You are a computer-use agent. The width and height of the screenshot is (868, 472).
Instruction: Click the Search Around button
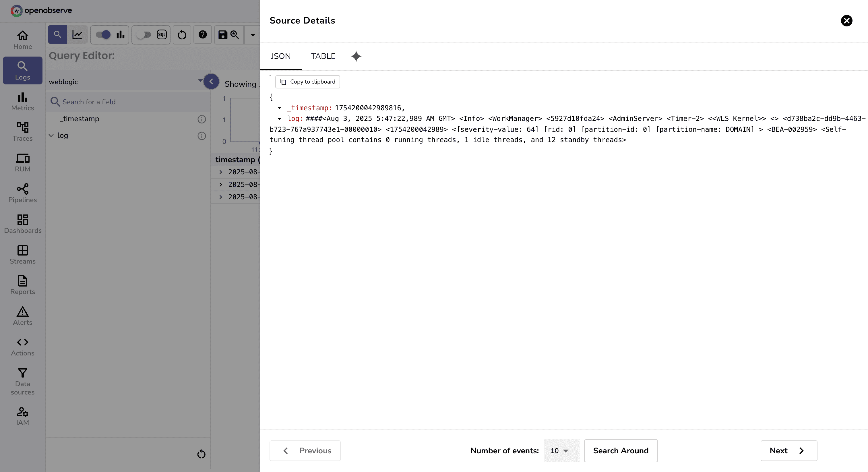pos(621,451)
